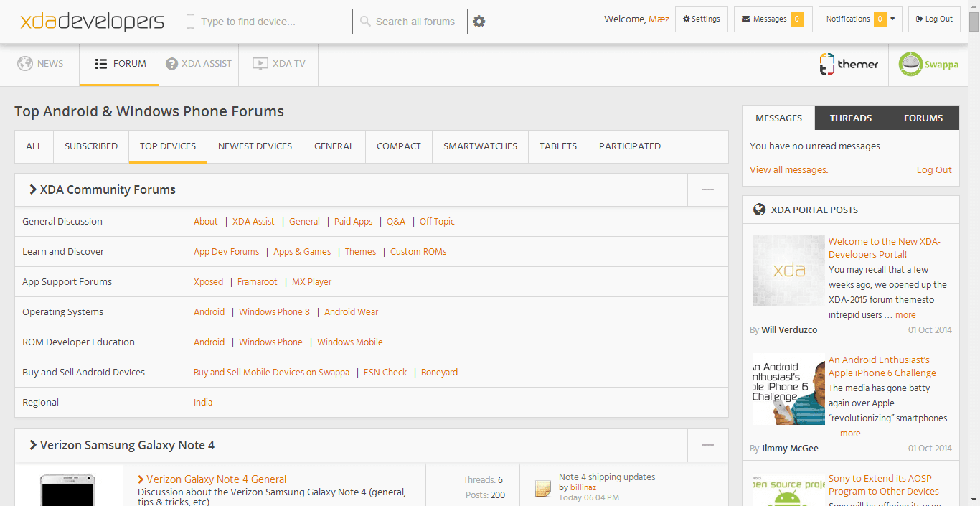
Task: Open the Apps & Games link
Action: coord(302,252)
